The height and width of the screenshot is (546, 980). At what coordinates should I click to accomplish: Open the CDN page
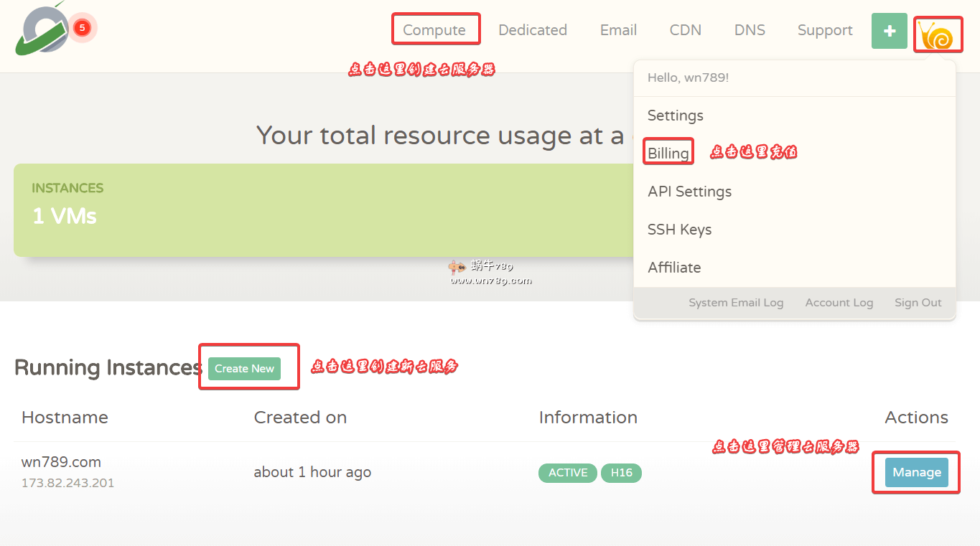click(685, 30)
